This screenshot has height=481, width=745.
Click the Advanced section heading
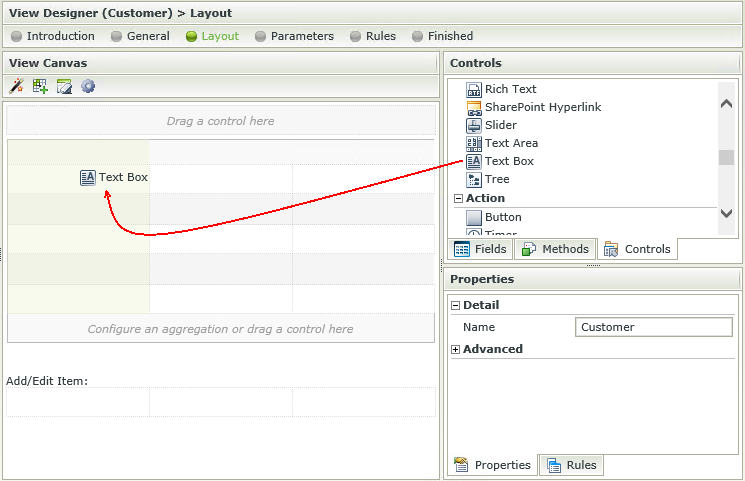coord(493,349)
